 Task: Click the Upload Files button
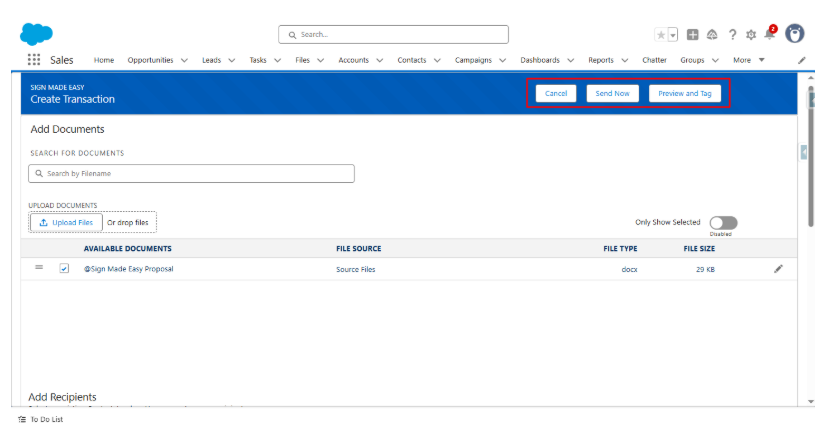66,222
